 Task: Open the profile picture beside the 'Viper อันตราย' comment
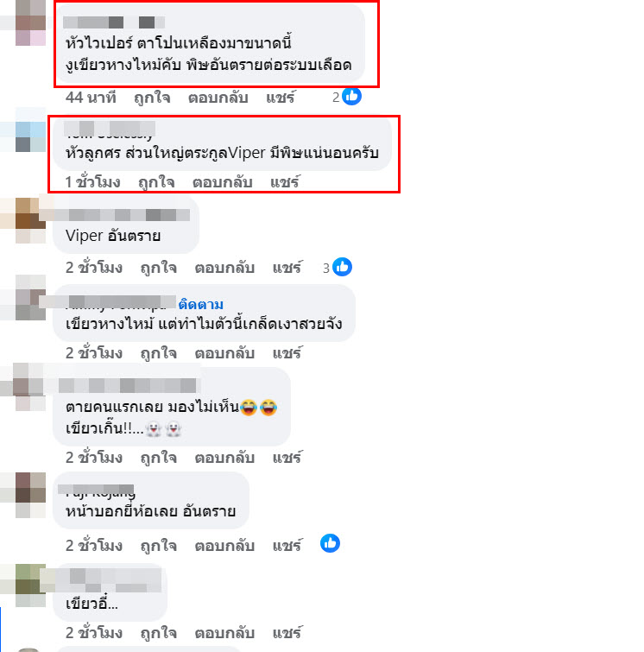31,220
